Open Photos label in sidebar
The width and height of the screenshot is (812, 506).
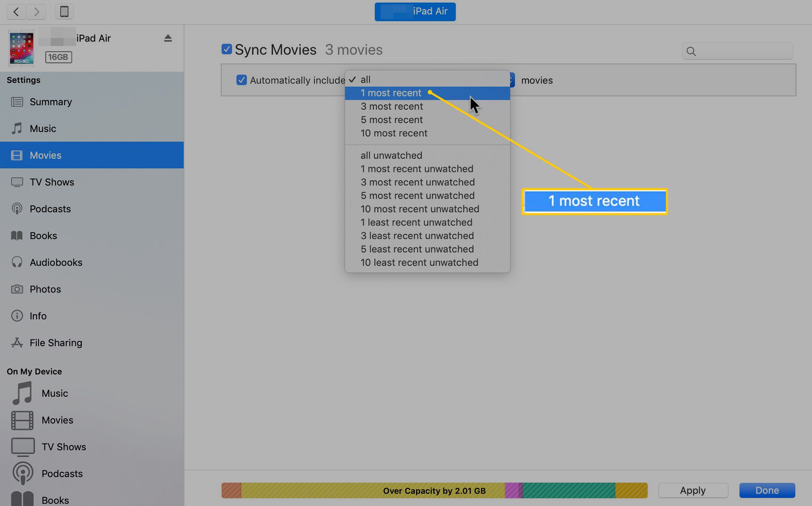(x=45, y=289)
